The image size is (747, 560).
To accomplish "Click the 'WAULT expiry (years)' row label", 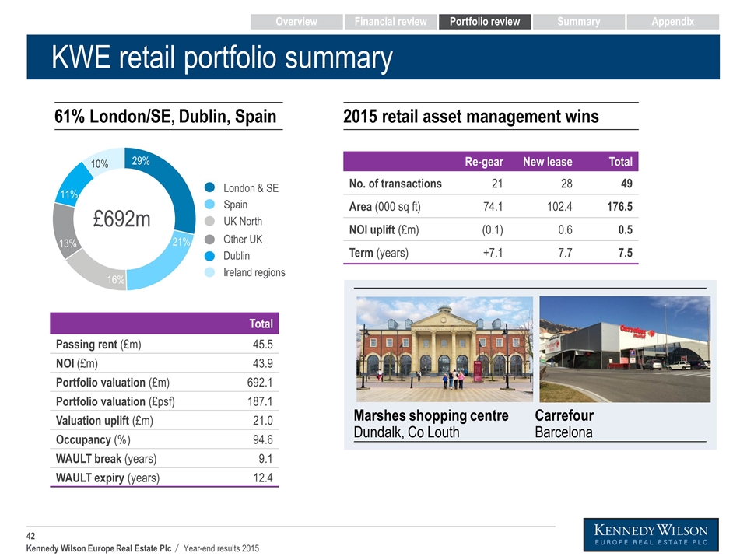I will (x=107, y=478).
